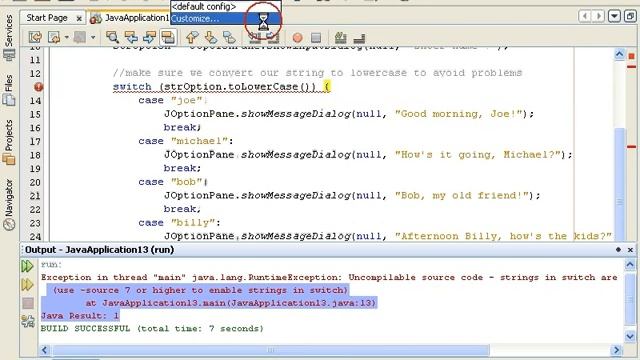The height and width of the screenshot is (360, 640).
Task: Go to previous bookmark icon
Action: [x=192, y=38]
